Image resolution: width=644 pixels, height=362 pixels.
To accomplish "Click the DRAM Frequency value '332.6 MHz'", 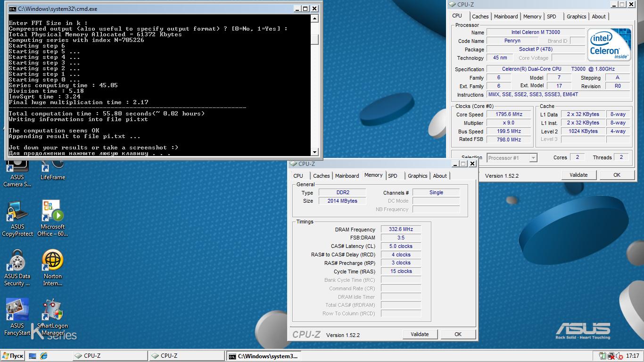I will (x=401, y=230).
